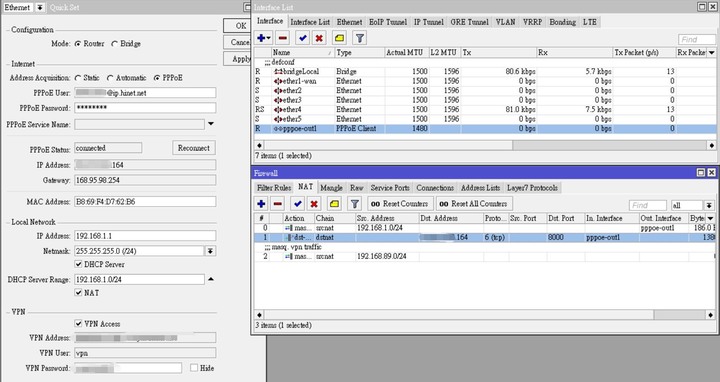Sort by Name column header in Interface List
Screen dimensions: 720x382
(x=303, y=53)
